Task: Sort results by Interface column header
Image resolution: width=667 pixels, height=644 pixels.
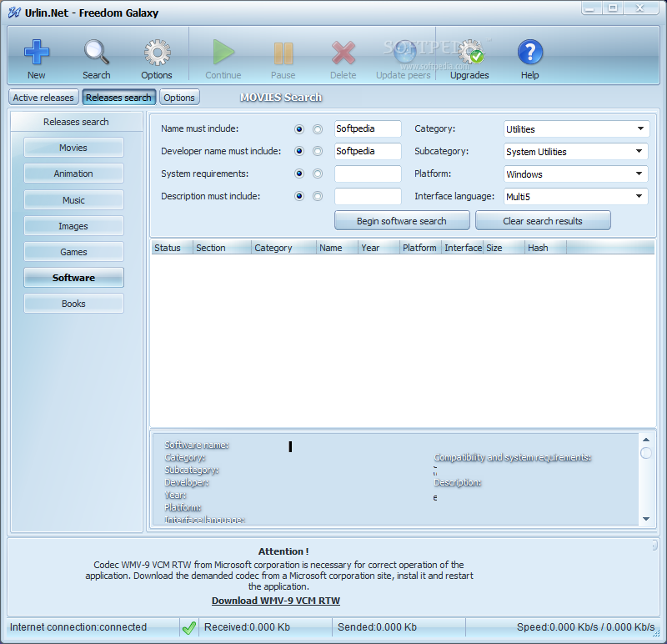Action: pos(462,248)
